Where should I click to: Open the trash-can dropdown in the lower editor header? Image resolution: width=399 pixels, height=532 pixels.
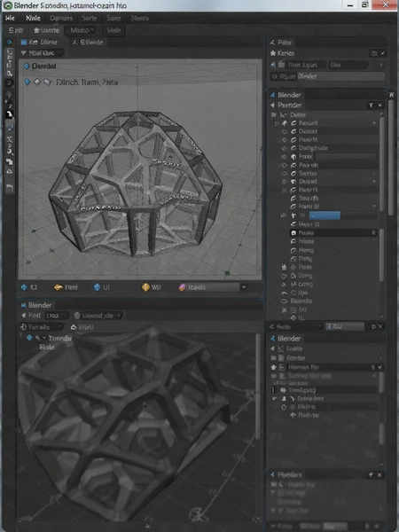click(98, 316)
